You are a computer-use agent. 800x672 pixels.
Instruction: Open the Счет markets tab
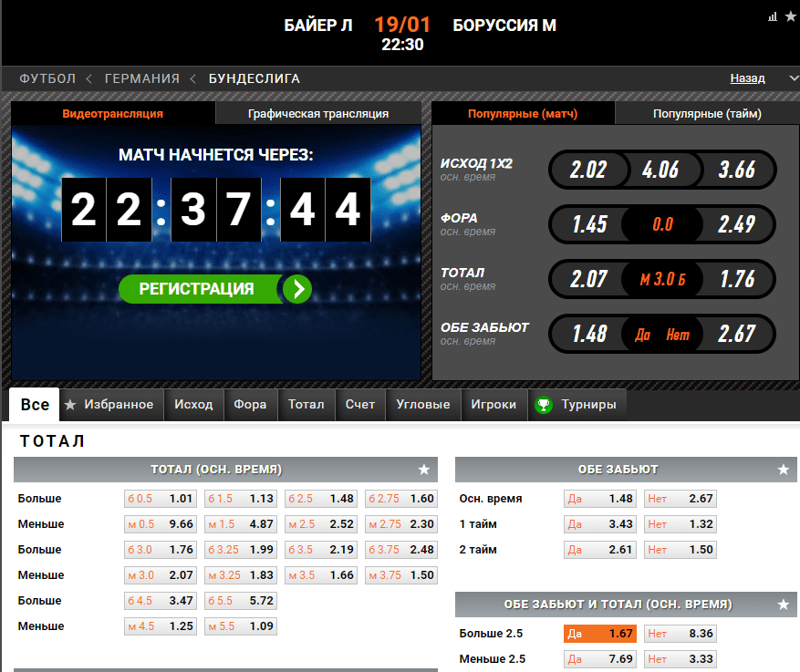click(x=360, y=405)
